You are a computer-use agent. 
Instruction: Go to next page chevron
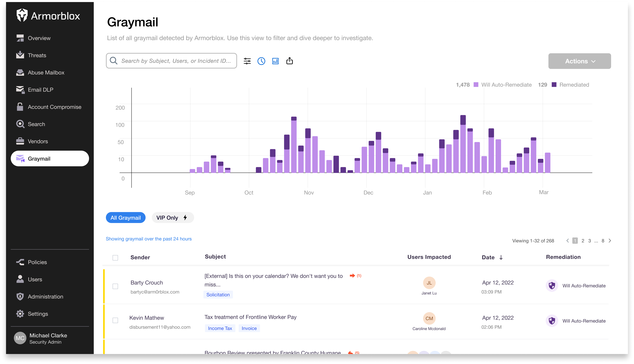point(610,241)
